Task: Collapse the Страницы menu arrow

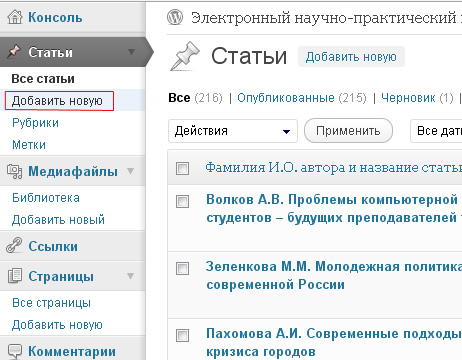Action: coord(131,276)
